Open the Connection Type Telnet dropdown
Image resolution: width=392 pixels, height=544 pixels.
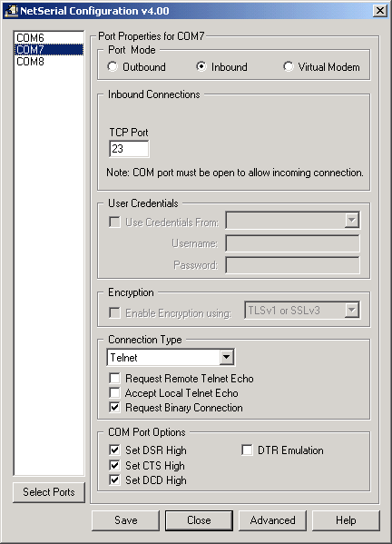coord(171,357)
